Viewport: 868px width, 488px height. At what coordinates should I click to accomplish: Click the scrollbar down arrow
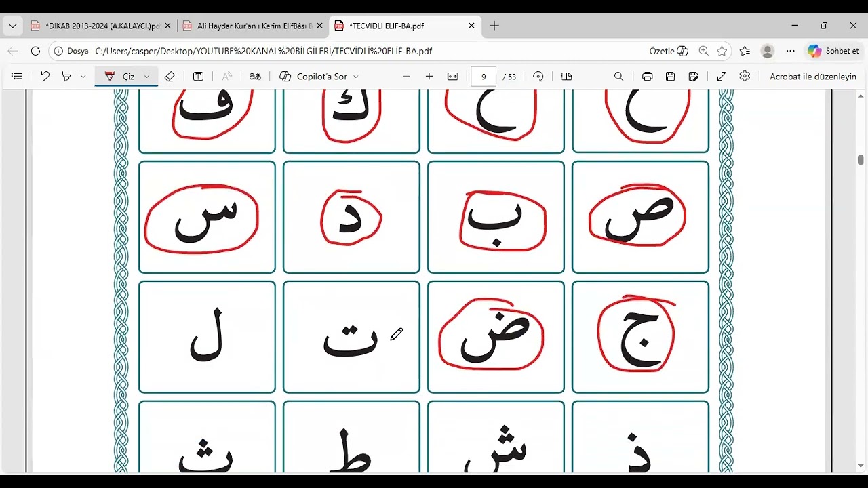pyautogui.click(x=861, y=466)
